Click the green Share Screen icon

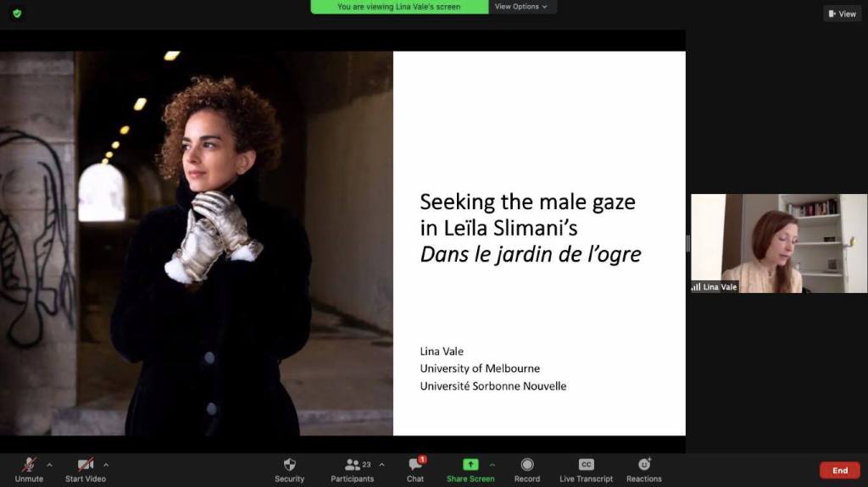coord(470,465)
